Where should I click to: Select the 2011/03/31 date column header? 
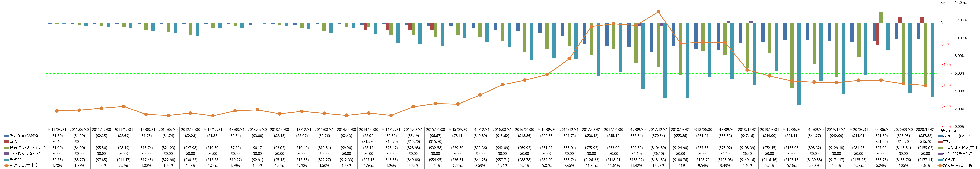pyautogui.click(x=57, y=129)
